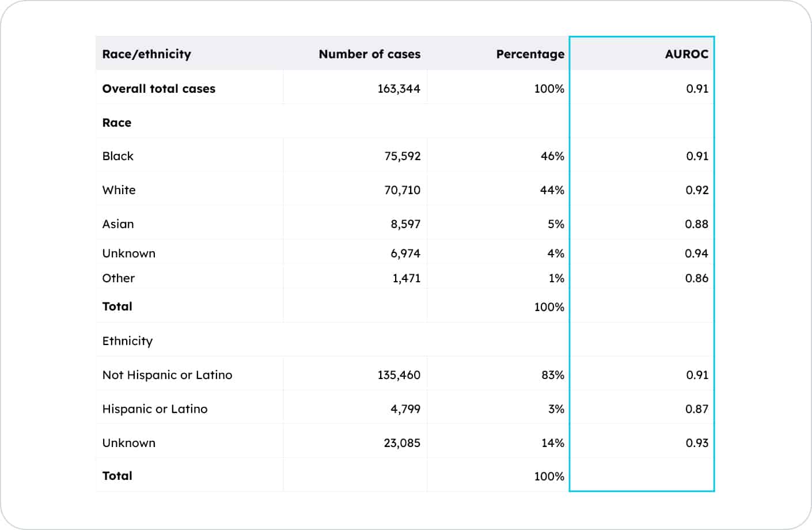Select the 0.87 AUROC value
The image size is (812, 530).
[x=696, y=409]
